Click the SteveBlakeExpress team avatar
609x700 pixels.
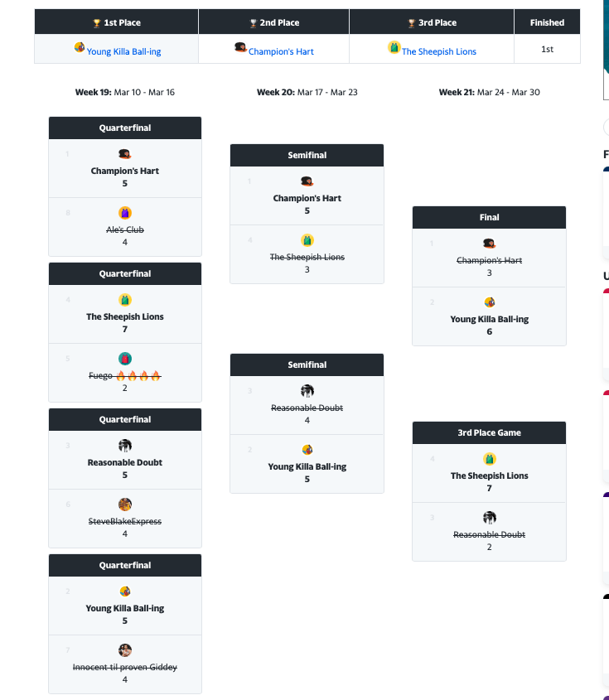click(x=124, y=504)
